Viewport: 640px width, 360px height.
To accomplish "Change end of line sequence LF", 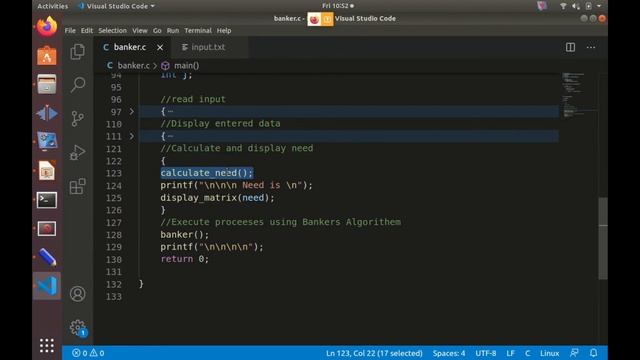I will coord(510,353).
